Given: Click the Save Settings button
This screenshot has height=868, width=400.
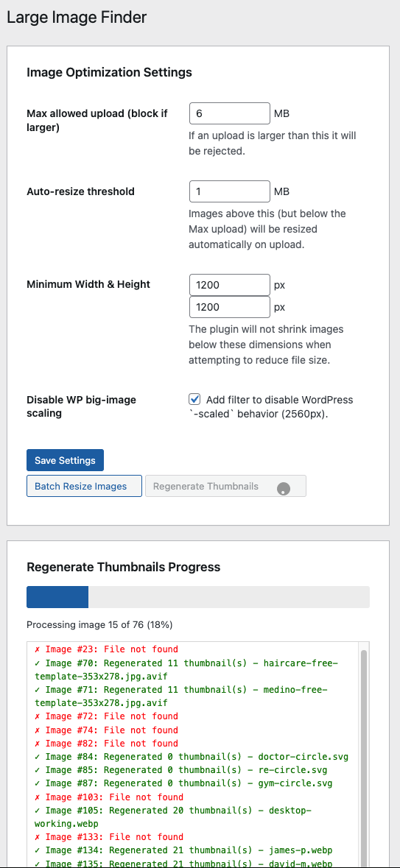Looking at the screenshot, I should tap(65, 460).
